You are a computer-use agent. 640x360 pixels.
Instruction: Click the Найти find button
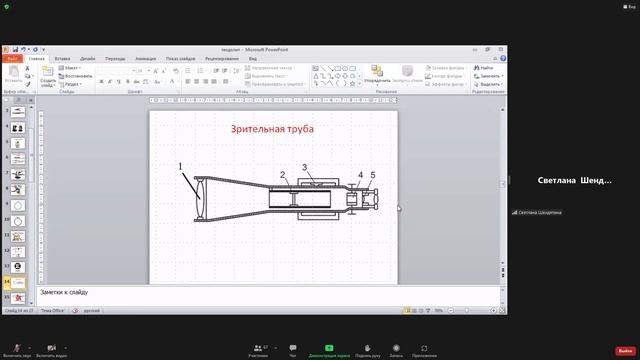pos(484,68)
